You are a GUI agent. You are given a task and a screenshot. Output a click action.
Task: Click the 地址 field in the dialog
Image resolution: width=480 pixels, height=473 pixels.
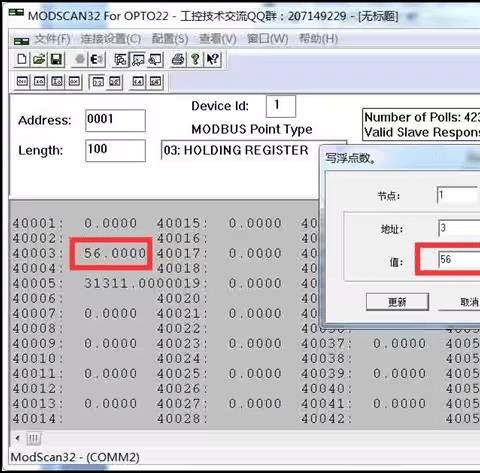point(459,228)
